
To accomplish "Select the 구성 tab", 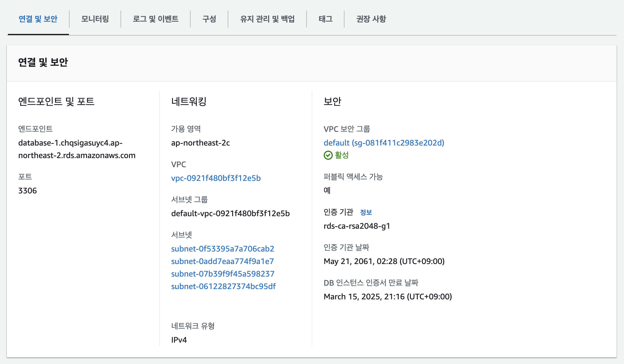I will [209, 19].
